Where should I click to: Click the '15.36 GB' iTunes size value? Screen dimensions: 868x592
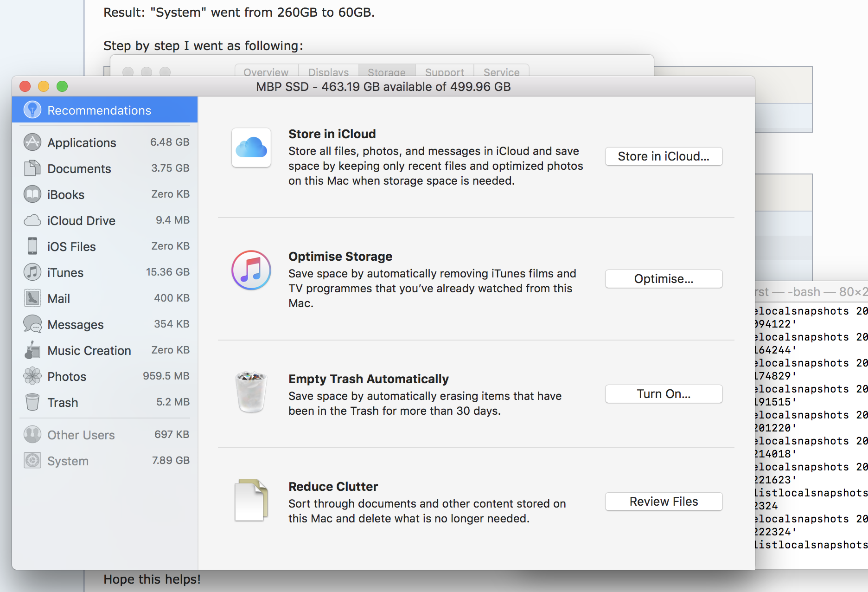click(x=167, y=272)
